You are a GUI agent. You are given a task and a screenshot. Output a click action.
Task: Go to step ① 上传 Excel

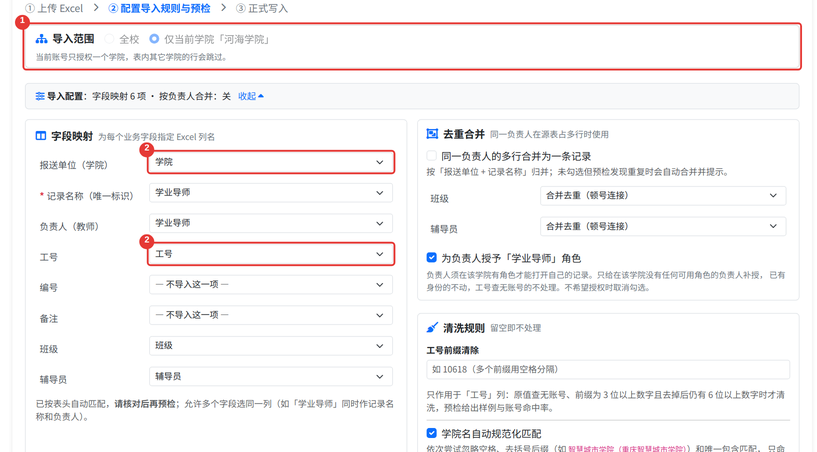[x=54, y=8]
